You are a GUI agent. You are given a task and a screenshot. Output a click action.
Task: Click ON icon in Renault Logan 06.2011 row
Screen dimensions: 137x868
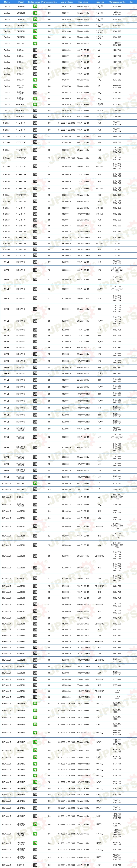[35, 497]
